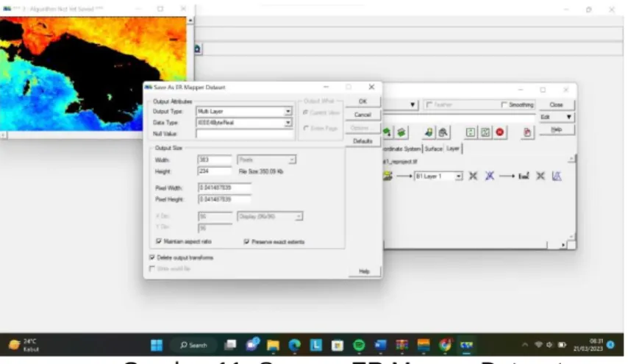The width and height of the screenshot is (628, 364).
Task: Click scroll-right arrow in Algorithm layer panel
Action: click(x=563, y=245)
